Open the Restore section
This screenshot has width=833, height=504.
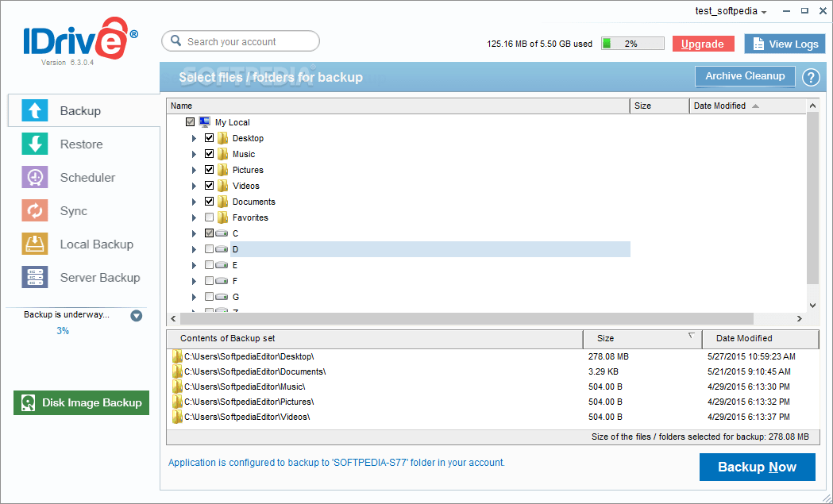(81, 144)
